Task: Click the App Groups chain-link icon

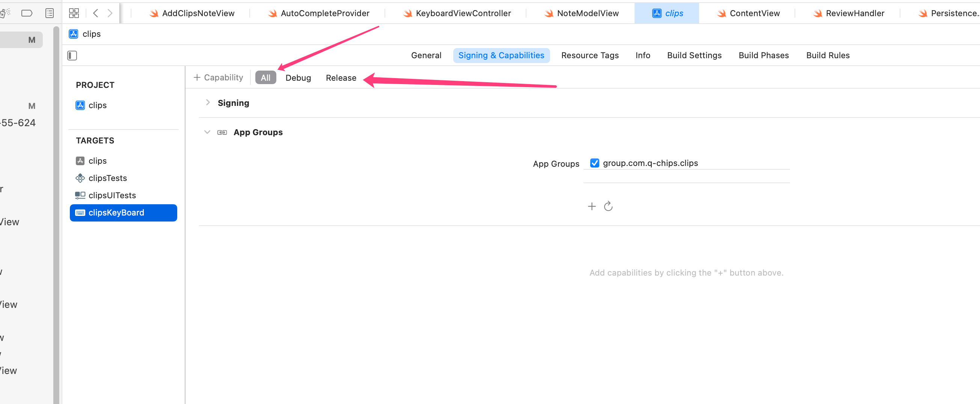Action: click(x=222, y=132)
